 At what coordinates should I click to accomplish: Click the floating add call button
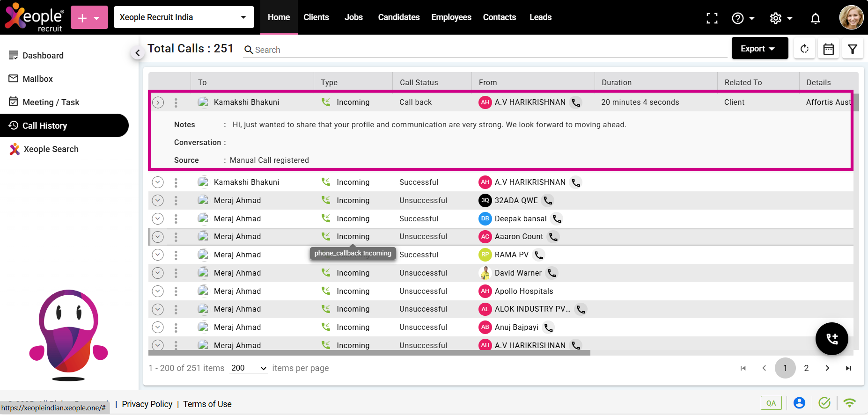pos(831,339)
